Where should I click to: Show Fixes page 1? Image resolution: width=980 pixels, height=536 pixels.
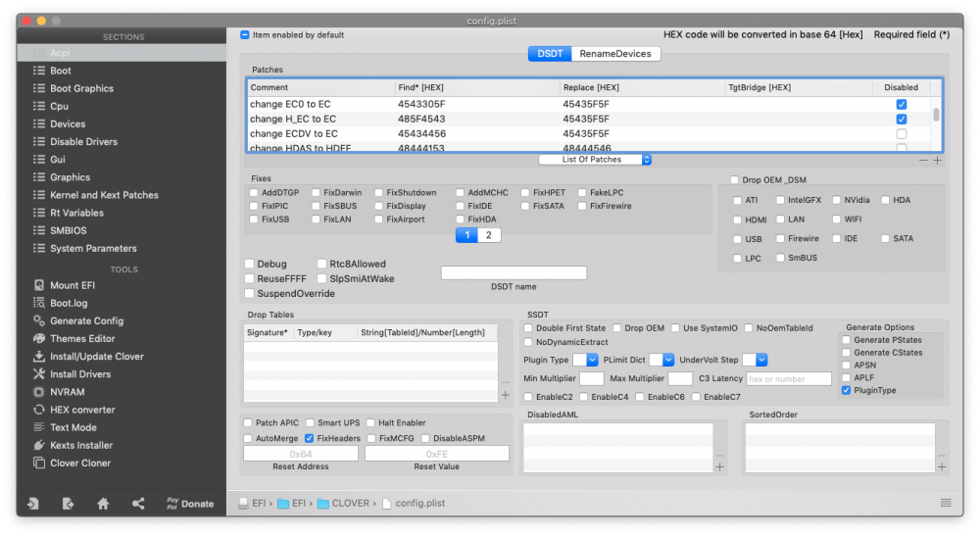click(x=466, y=235)
